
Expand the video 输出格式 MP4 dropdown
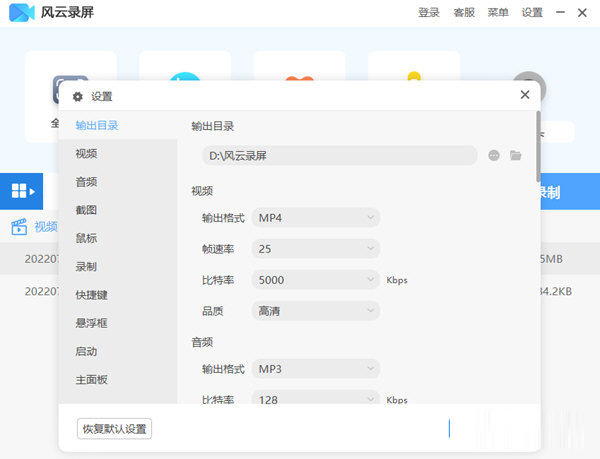point(316,218)
